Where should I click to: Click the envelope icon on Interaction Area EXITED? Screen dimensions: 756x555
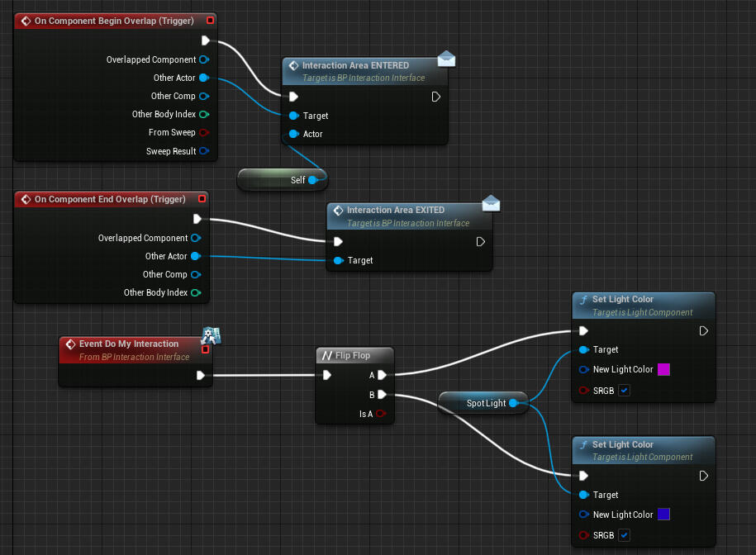tap(491, 203)
